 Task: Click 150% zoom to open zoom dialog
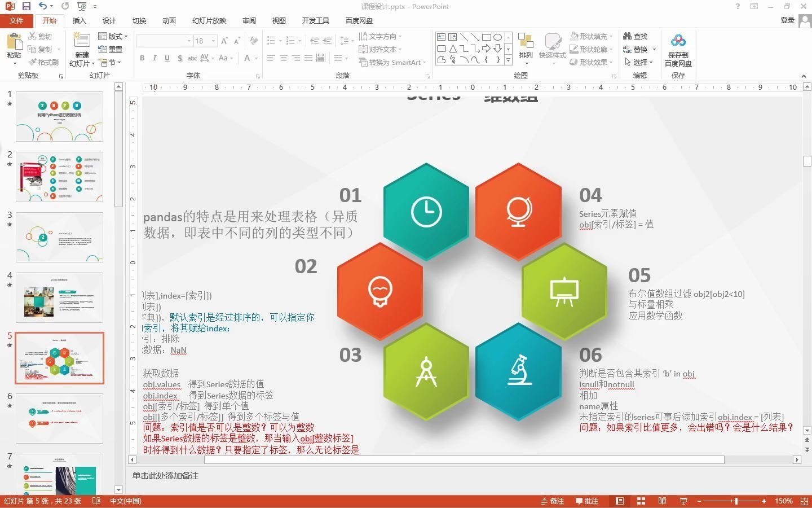pyautogui.click(x=784, y=501)
